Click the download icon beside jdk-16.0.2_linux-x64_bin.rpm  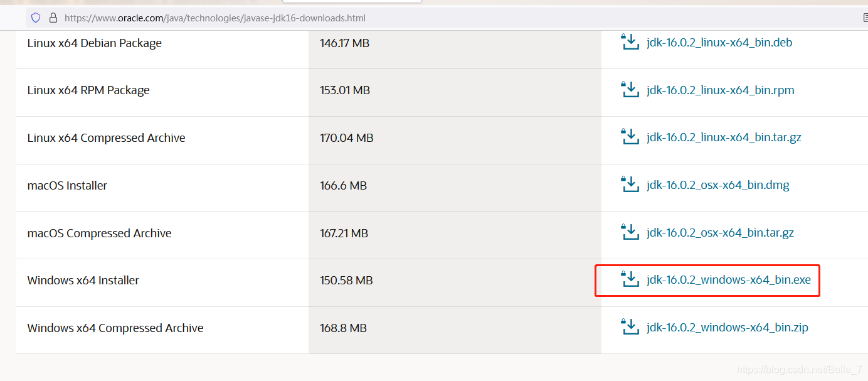click(x=629, y=90)
